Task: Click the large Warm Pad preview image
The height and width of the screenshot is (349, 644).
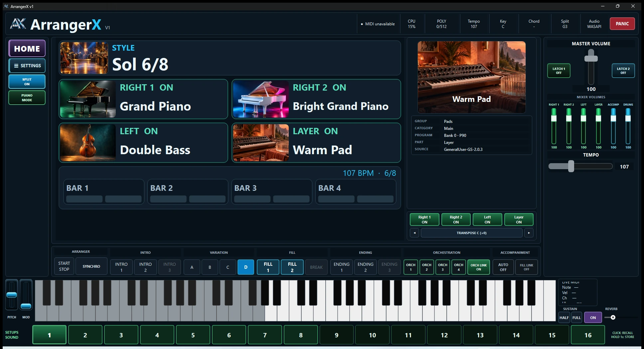Action: [x=472, y=77]
